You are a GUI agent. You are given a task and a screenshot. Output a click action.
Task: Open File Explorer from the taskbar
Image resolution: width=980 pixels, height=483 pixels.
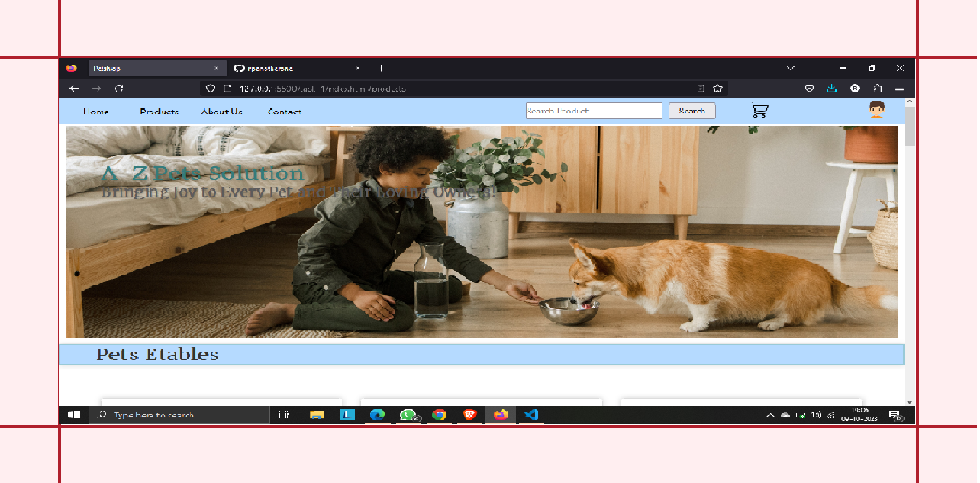[316, 415]
